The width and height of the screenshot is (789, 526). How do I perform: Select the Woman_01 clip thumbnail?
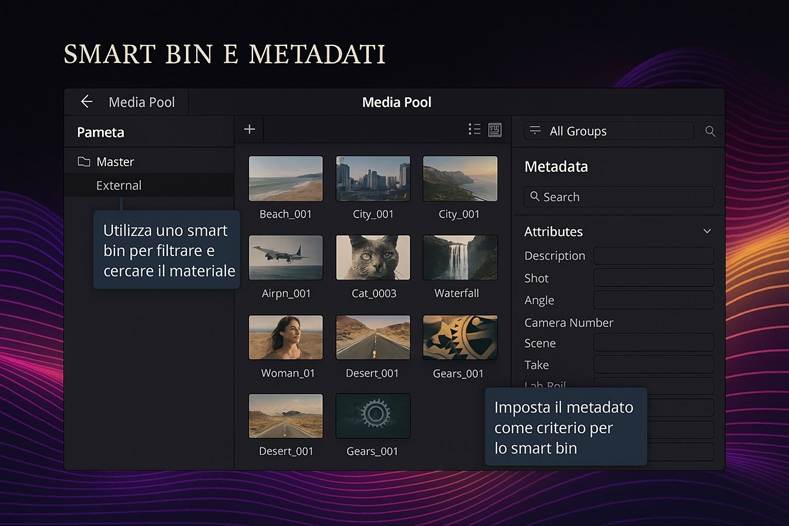point(286,338)
